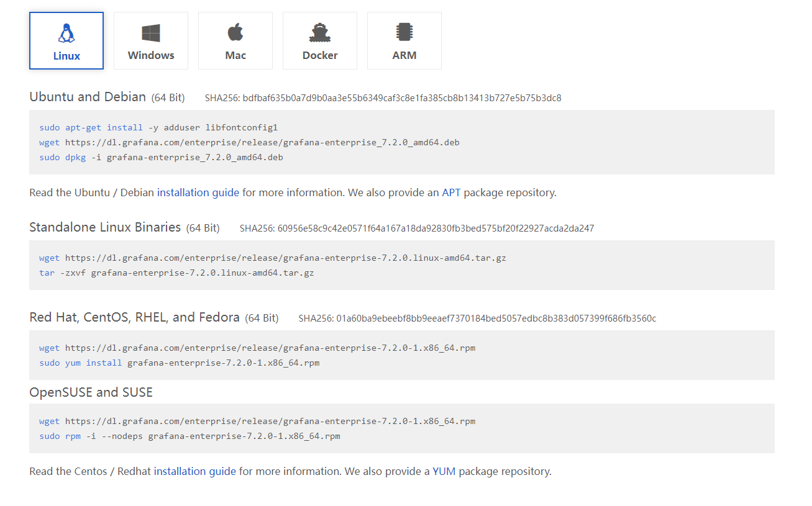Click the Apple icon on the Mac card
Screen dimensions: 812x506
click(235, 32)
